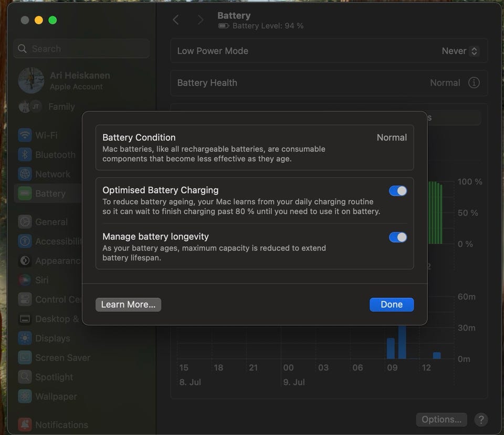Select Battery item in sidebar

coord(48,193)
